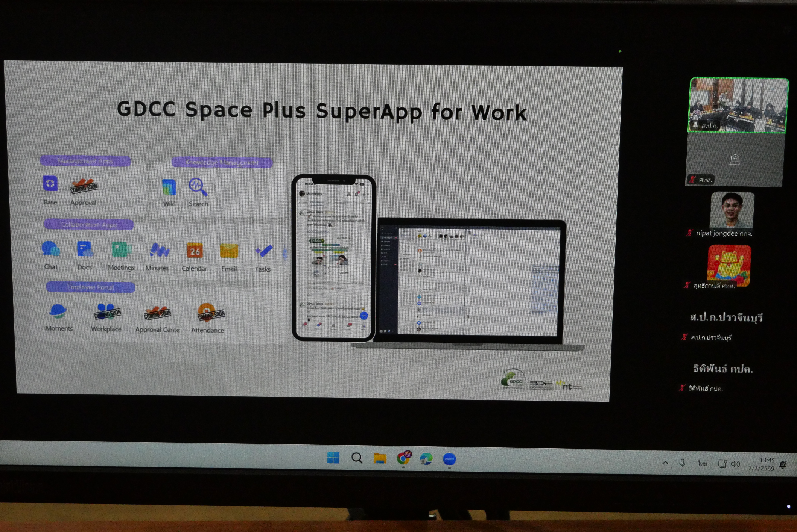Select the lucky cat avatar participant

tap(729, 265)
